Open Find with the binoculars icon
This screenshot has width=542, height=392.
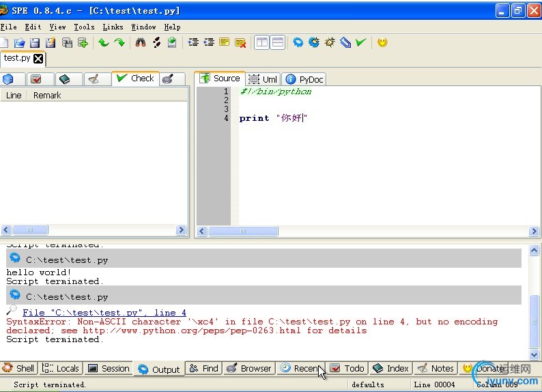click(x=141, y=42)
